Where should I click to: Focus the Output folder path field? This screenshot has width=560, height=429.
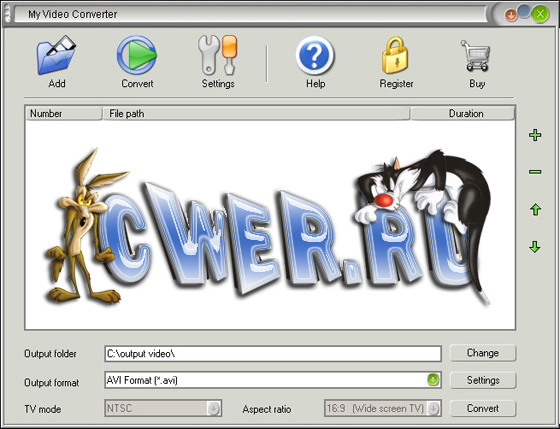(x=273, y=354)
